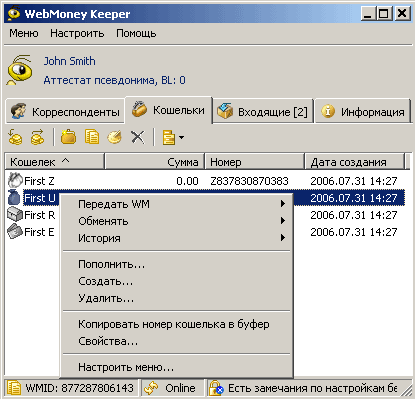This screenshot has height=399, width=415.
Task: Choose Создать... from the context menu
Action: [x=177, y=281]
